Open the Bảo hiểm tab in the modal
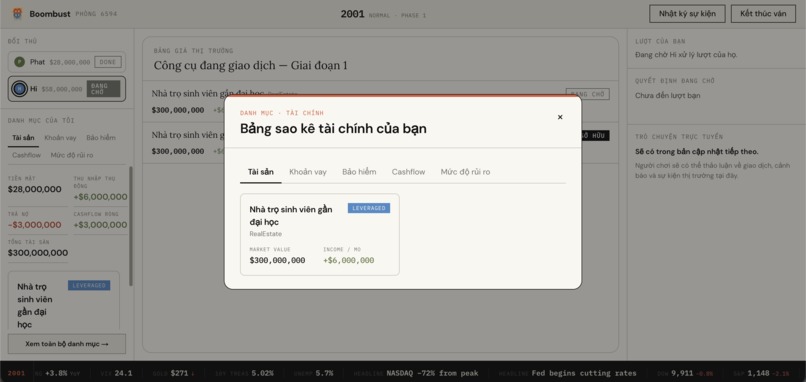Image resolution: width=806 pixels, height=382 pixels. (x=359, y=172)
